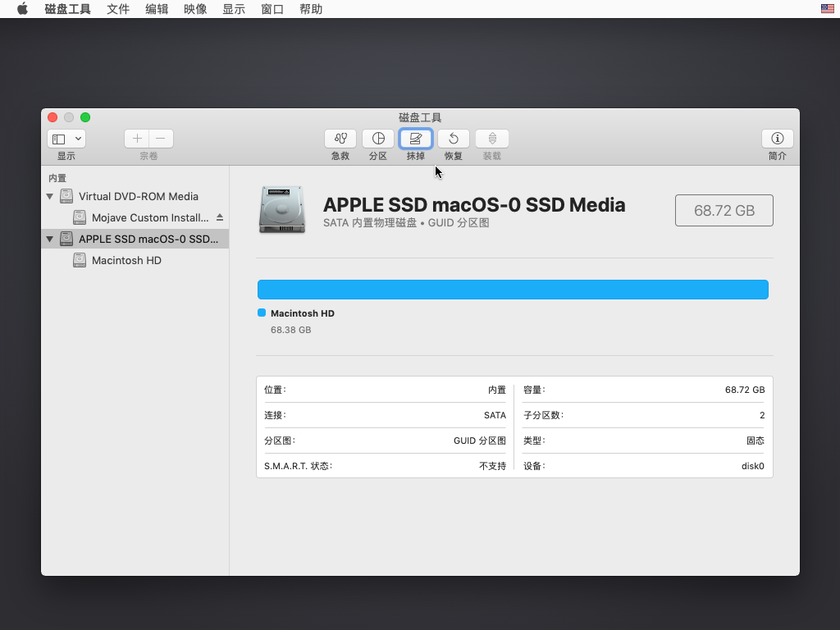Click the Macintosh HD volume icon
Image resolution: width=840 pixels, height=630 pixels.
(80, 260)
